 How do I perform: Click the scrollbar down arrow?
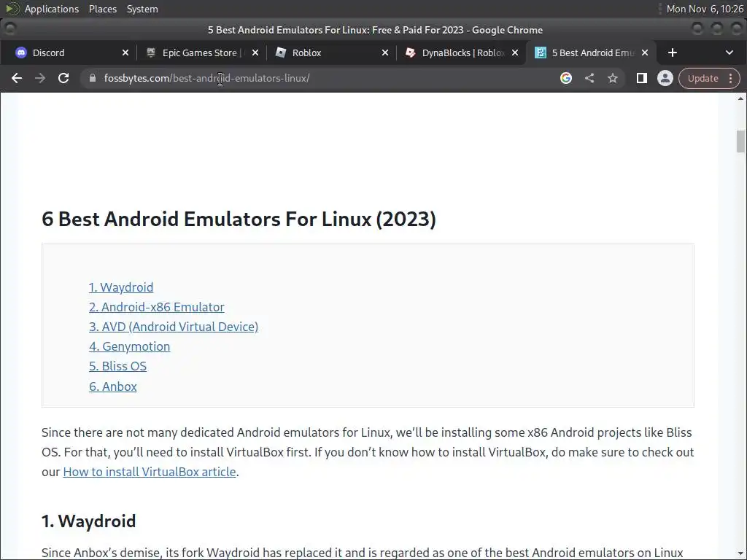[740, 554]
